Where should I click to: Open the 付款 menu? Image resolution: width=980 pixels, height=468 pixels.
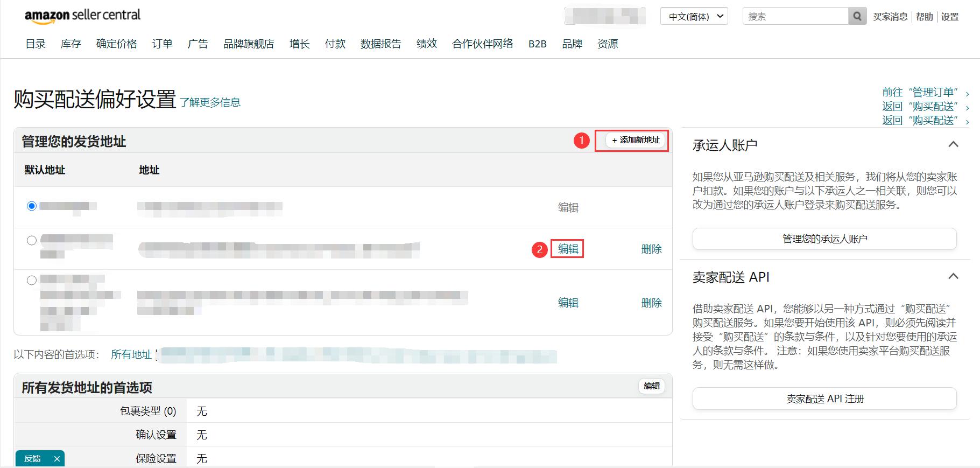tap(335, 44)
